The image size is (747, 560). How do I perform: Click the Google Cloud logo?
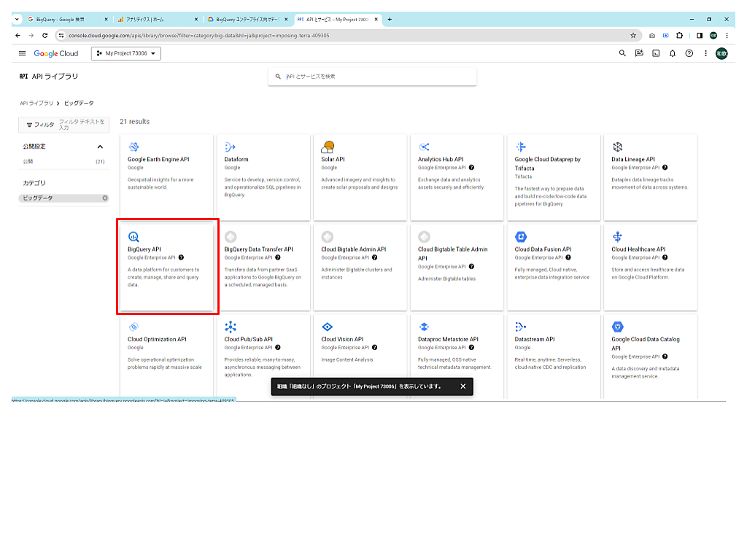point(55,53)
